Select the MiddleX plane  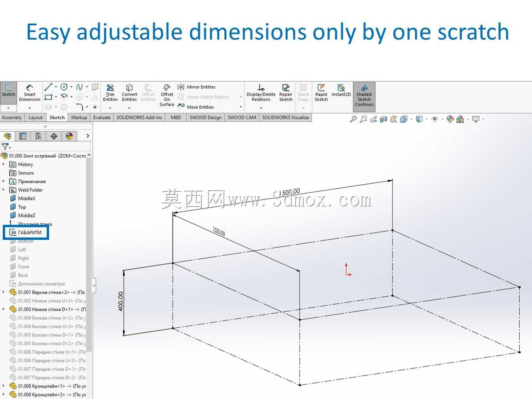tap(23, 198)
